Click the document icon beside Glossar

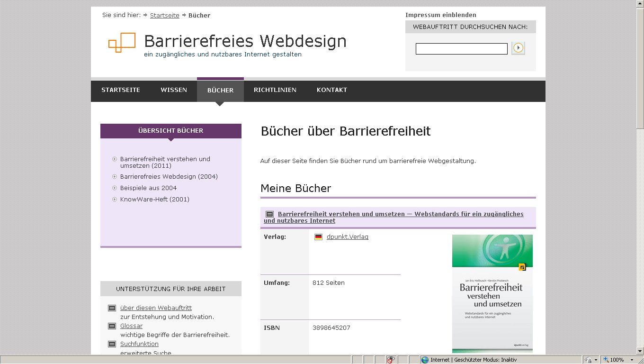pyautogui.click(x=112, y=326)
